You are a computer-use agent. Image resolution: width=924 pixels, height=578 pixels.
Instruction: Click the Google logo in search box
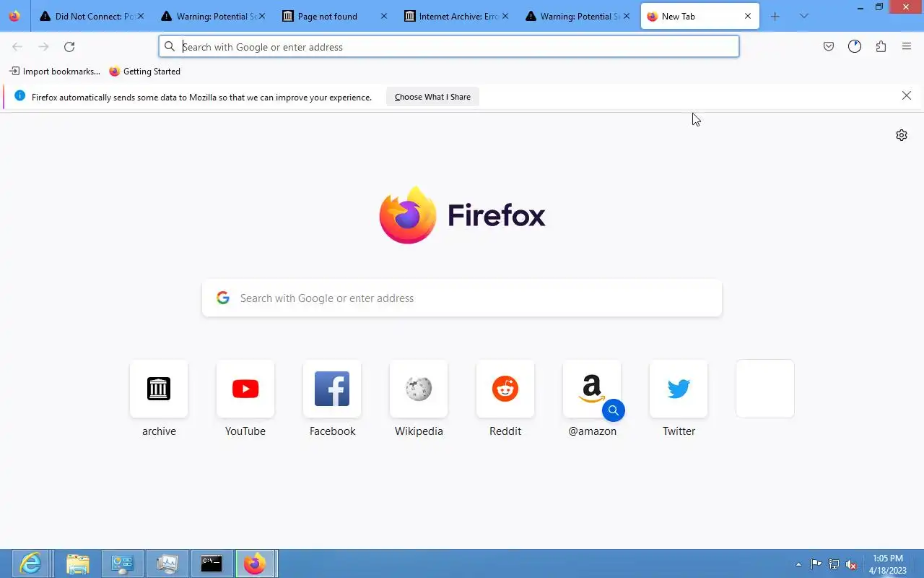[x=223, y=298]
